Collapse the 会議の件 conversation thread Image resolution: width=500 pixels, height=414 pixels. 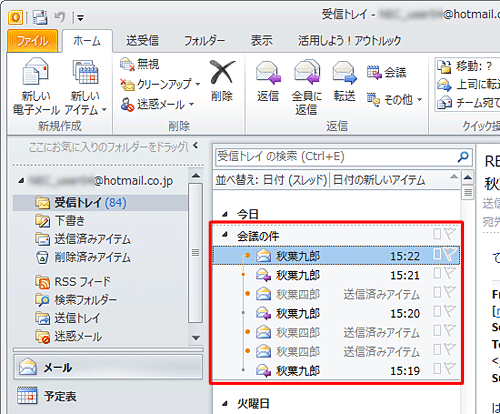pyautogui.click(x=225, y=235)
